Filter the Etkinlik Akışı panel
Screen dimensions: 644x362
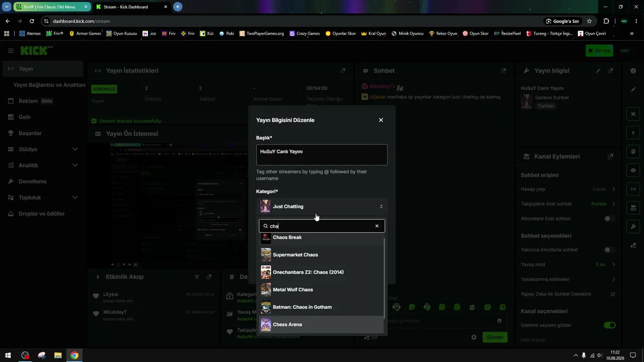click(197, 277)
